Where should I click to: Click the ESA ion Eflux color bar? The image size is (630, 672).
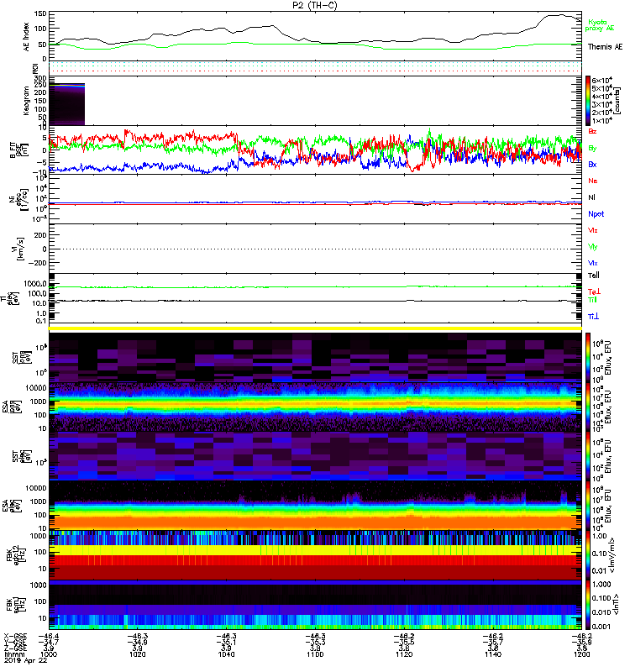tap(588, 407)
